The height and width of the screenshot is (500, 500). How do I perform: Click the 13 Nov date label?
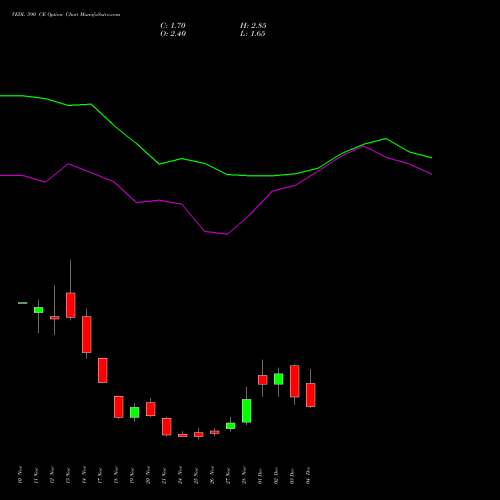click(x=68, y=475)
